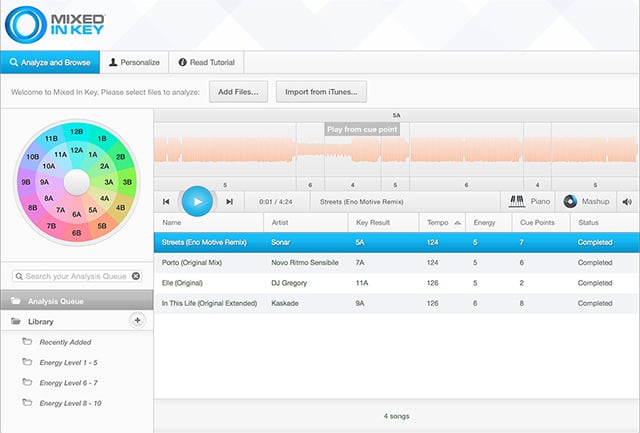The width and height of the screenshot is (640, 433).
Task: Clear the search field with X icon
Action: click(136, 276)
